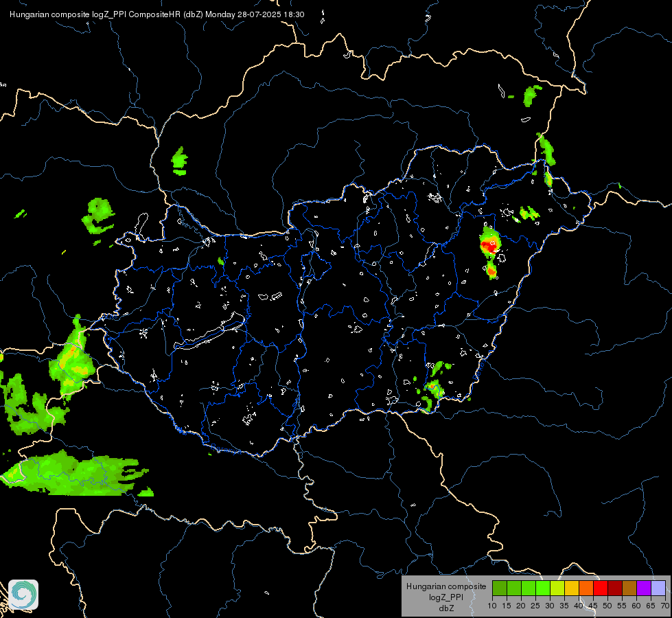Click the '60' scale value
Image resolution: width=672 pixels, height=618 pixels.
coord(636,606)
